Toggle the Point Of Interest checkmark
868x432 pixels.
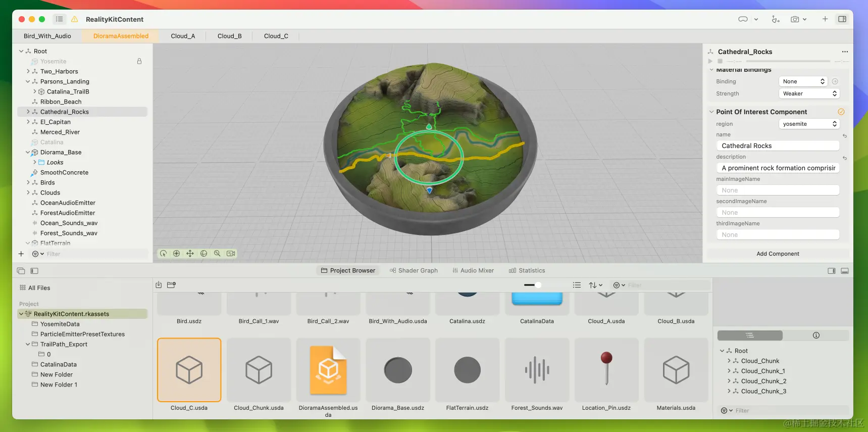tap(841, 112)
